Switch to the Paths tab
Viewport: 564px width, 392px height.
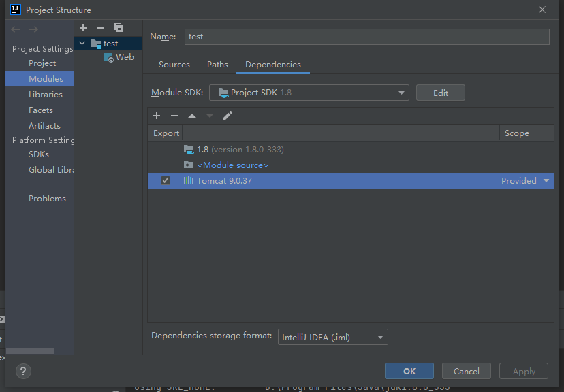[x=217, y=65]
